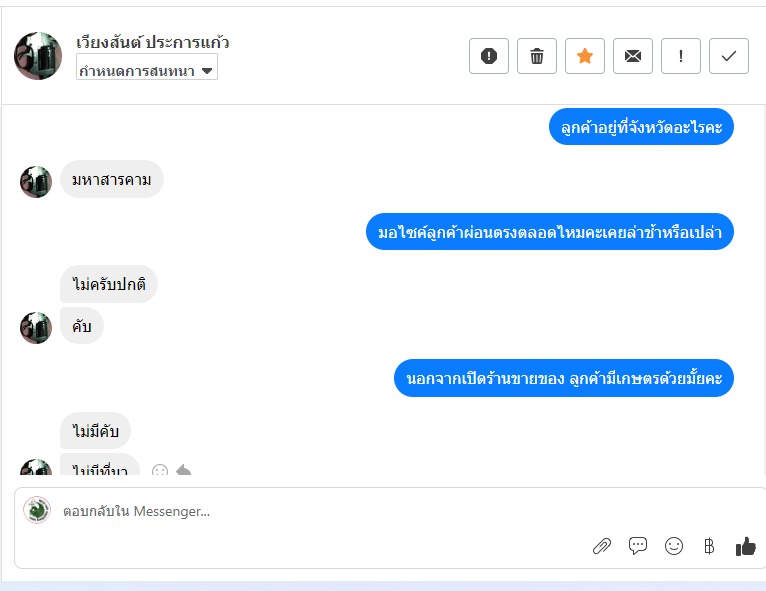Toggle the orange star follow-up marker
Image resolution: width=766 pixels, height=591 pixels.
click(x=585, y=56)
